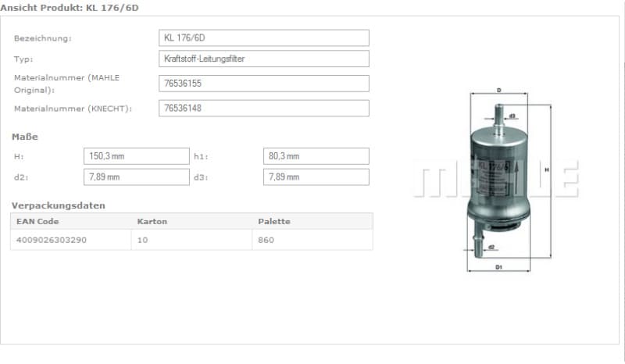
Task: Click the heading Ansicht Produkt: KL 176/6D
Action: tap(70, 8)
